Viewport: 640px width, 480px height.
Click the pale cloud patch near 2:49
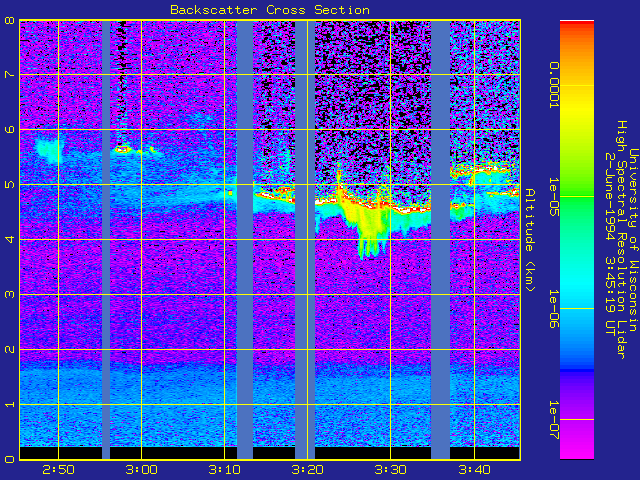[x=50, y=150]
